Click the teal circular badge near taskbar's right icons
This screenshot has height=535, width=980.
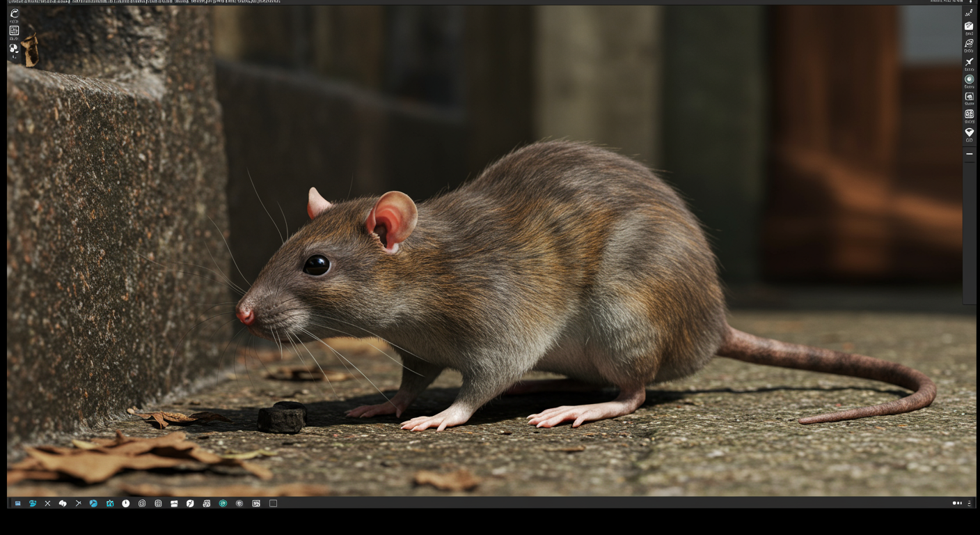pyautogui.click(x=223, y=503)
